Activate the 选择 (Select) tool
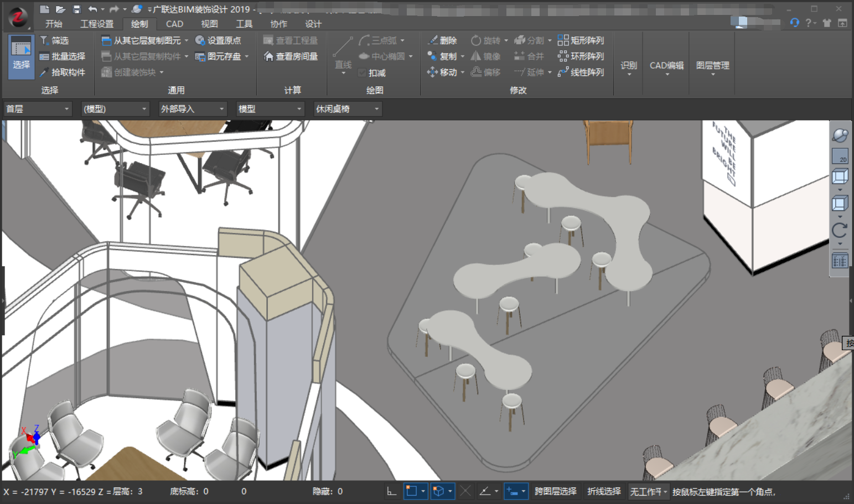Viewport: 854px width, 504px height. point(21,55)
